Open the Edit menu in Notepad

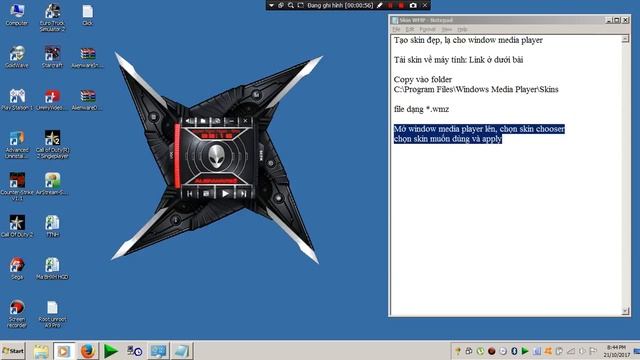(410, 29)
